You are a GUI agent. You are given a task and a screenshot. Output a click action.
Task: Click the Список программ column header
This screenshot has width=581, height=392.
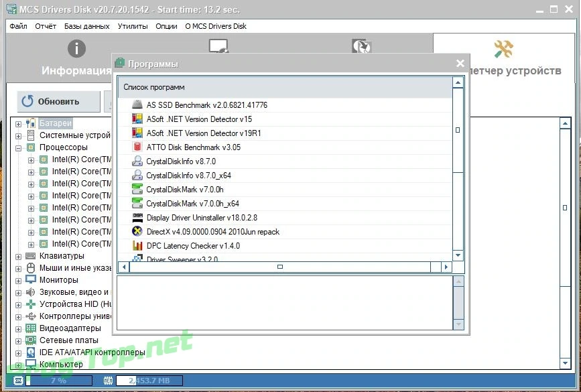click(x=285, y=87)
